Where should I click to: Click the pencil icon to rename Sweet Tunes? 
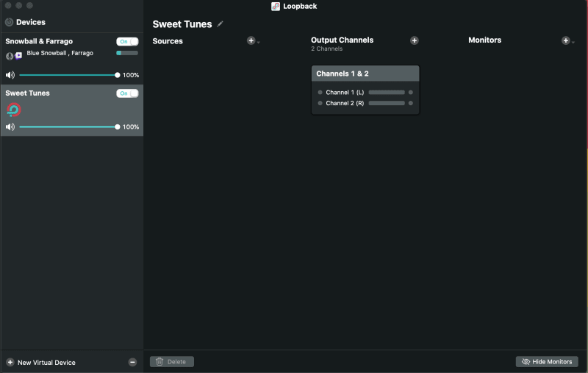click(220, 24)
